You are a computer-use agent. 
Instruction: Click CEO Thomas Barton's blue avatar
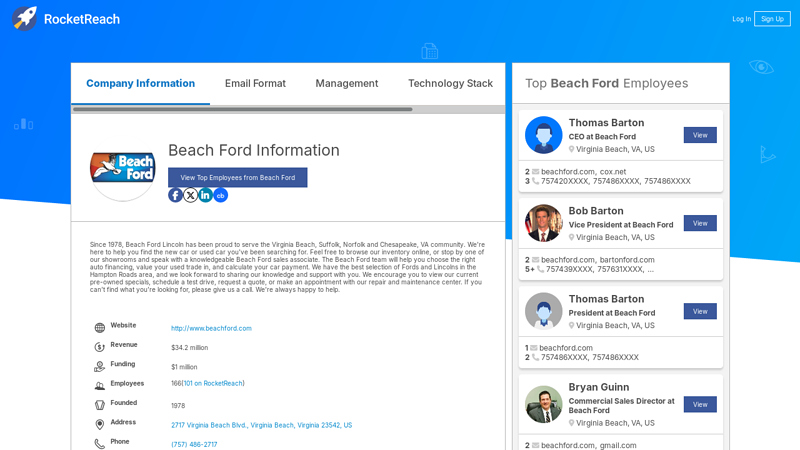(543, 135)
